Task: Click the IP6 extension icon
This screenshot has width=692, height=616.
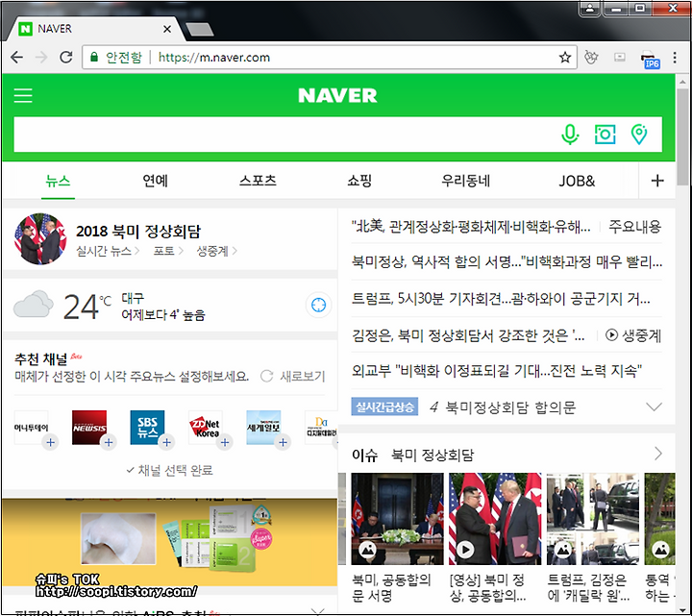Action: (650, 60)
